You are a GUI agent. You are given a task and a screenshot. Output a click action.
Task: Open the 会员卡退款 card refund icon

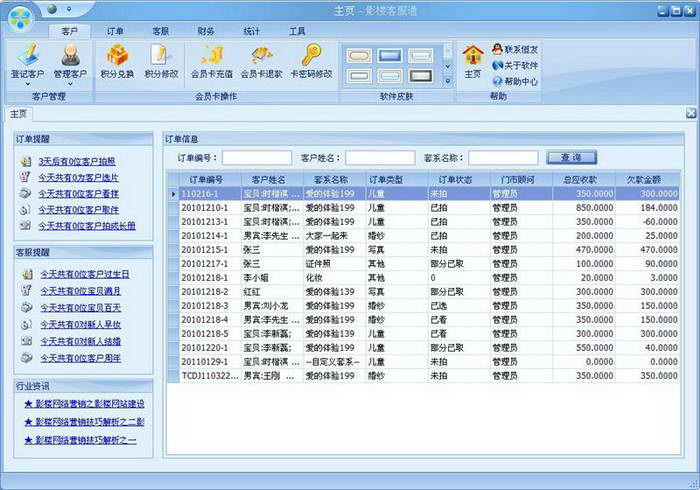262,55
